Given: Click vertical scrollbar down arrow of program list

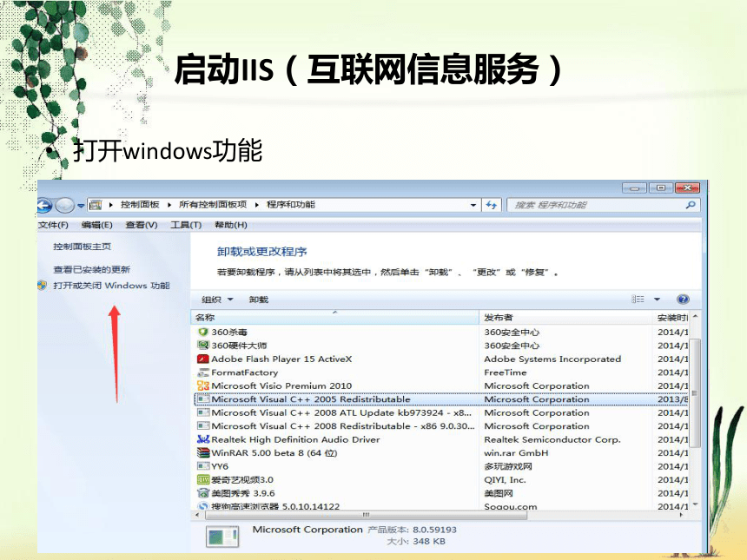Looking at the screenshot, I should coord(695,504).
